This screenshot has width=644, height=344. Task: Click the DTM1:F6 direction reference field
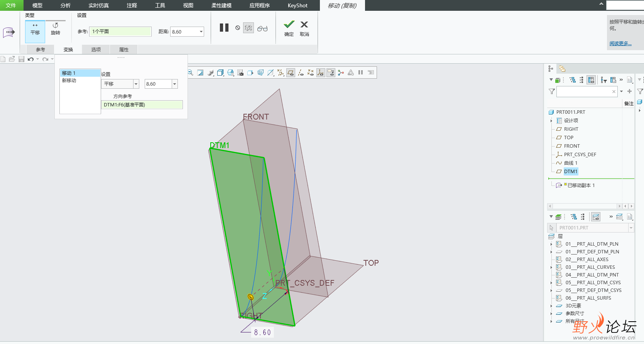tap(142, 105)
